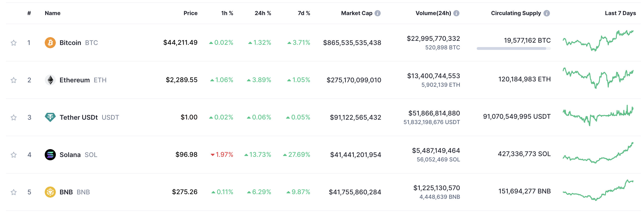This screenshot has width=644, height=212.
Task: Sort by the 24h % column header
Action: pyautogui.click(x=262, y=13)
